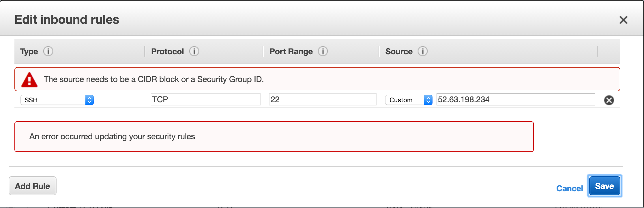Remove the SSH rule with the X icon
The height and width of the screenshot is (208, 644).
(x=609, y=100)
